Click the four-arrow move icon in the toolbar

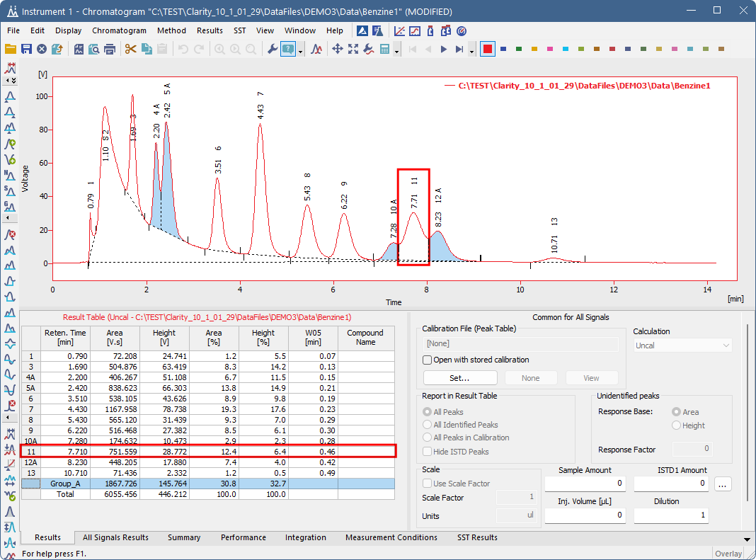[337, 49]
